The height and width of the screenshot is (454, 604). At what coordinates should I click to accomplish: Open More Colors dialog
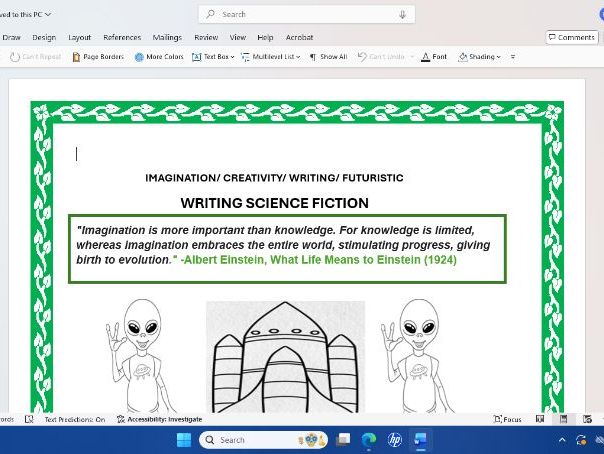pos(159,57)
